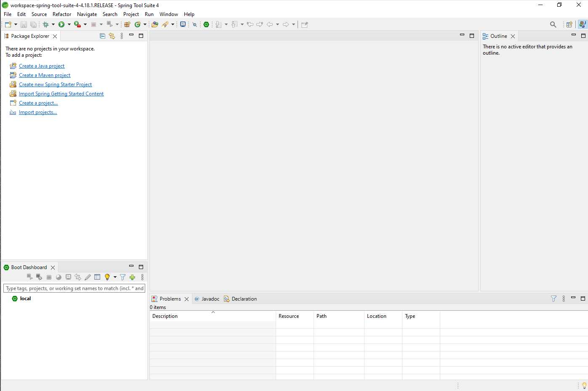Image resolution: width=588 pixels, height=391 pixels.
Task: Open the Project menu
Action: [x=131, y=14]
